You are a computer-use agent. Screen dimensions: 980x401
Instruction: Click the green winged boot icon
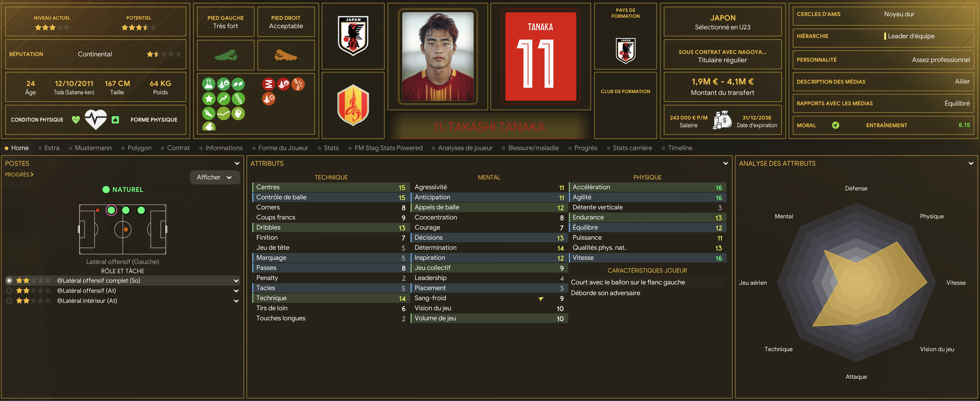pyautogui.click(x=208, y=114)
